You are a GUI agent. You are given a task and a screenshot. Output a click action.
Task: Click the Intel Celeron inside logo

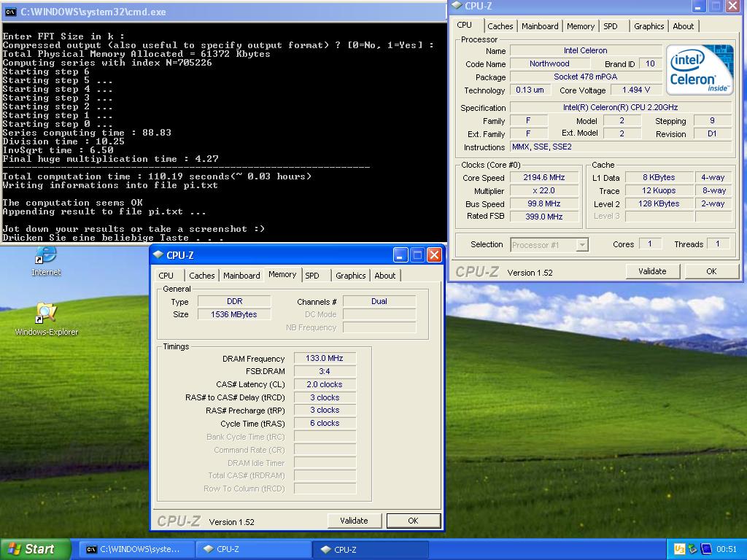tap(700, 69)
